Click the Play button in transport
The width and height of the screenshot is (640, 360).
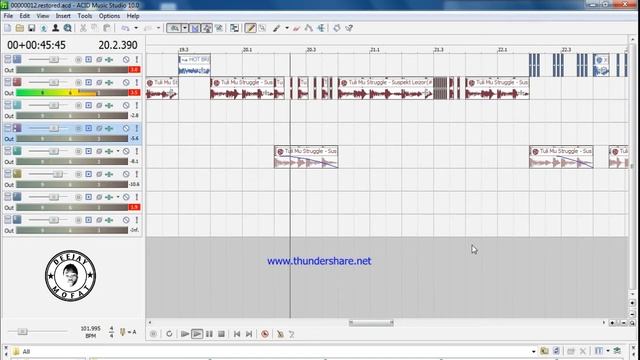pos(197,334)
